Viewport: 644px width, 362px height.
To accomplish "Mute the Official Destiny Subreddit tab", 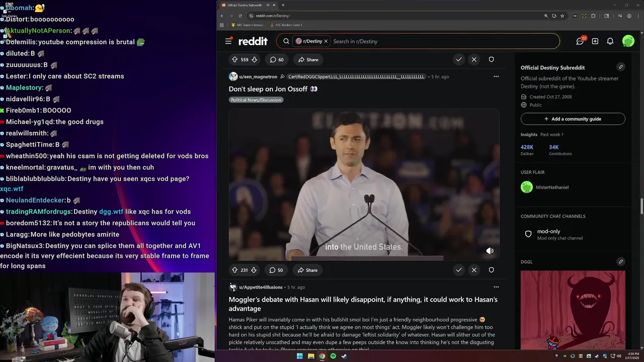I will [x=268, y=5].
